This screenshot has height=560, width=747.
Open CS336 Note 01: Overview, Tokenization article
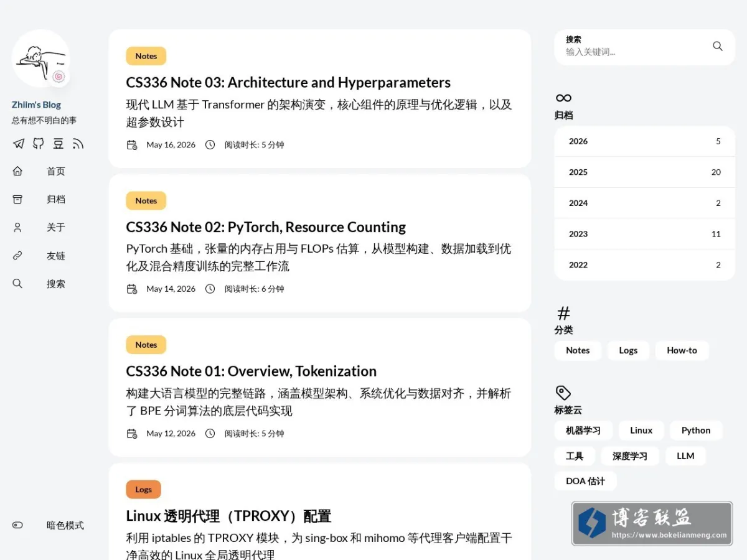tap(251, 371)
